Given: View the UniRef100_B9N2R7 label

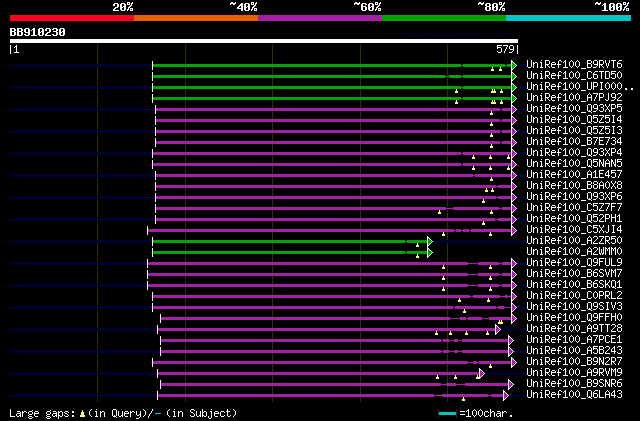Looking at the screenshot, I should click(574, 362).
